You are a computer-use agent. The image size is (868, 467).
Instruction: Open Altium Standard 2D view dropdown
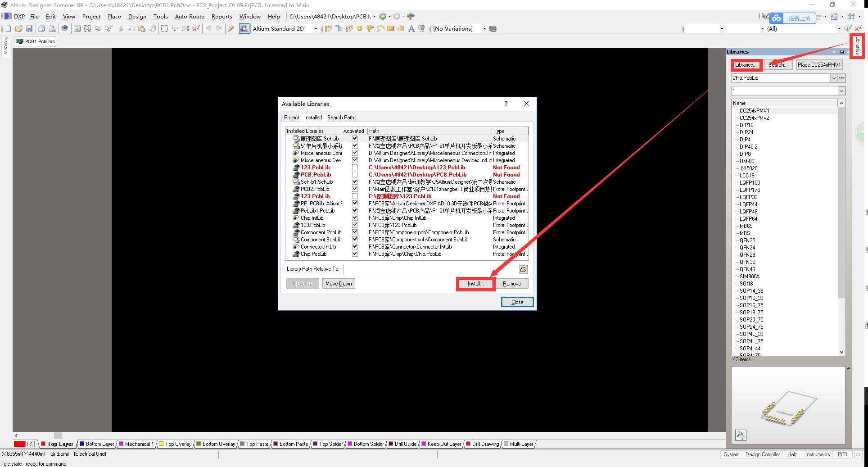316,28
